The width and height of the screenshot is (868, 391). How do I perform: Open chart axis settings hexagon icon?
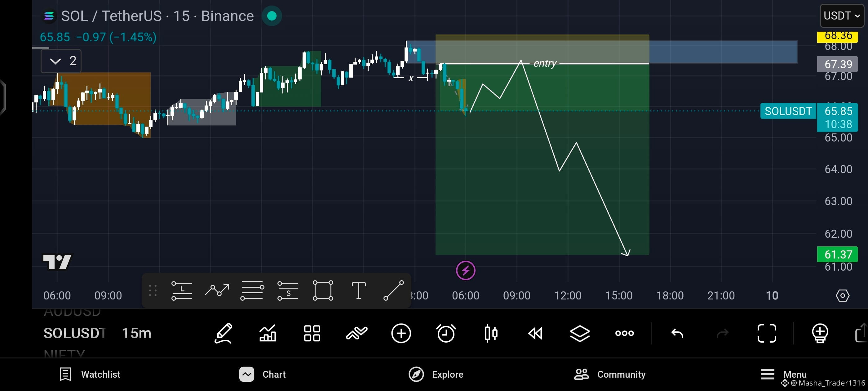click(x=842, y=295)
